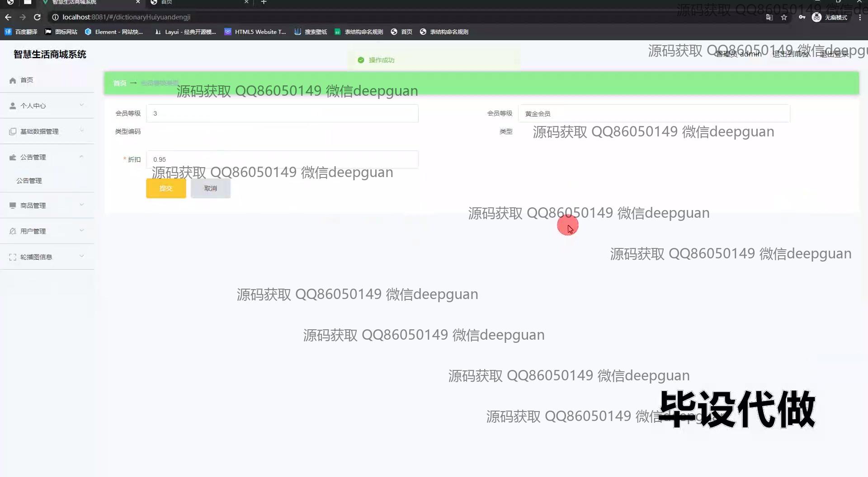Click the 基础数据管理 sidebar icon
The height and width of the screenshot is (477, 868).
point(13,131)
